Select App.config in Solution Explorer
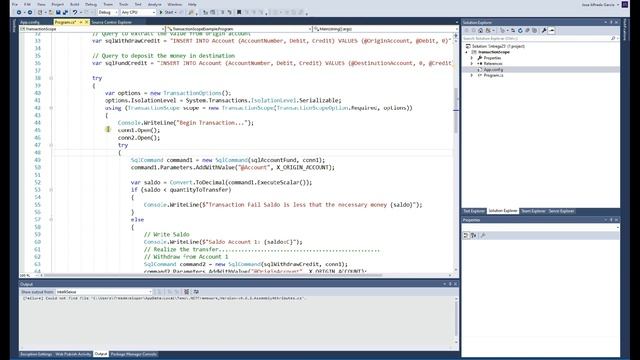 point(493,70)
